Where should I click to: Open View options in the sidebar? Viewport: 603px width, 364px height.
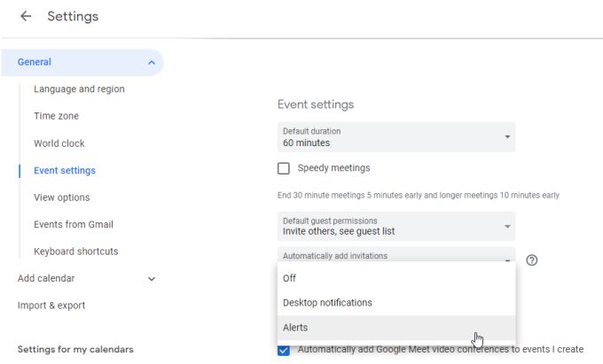62,197
